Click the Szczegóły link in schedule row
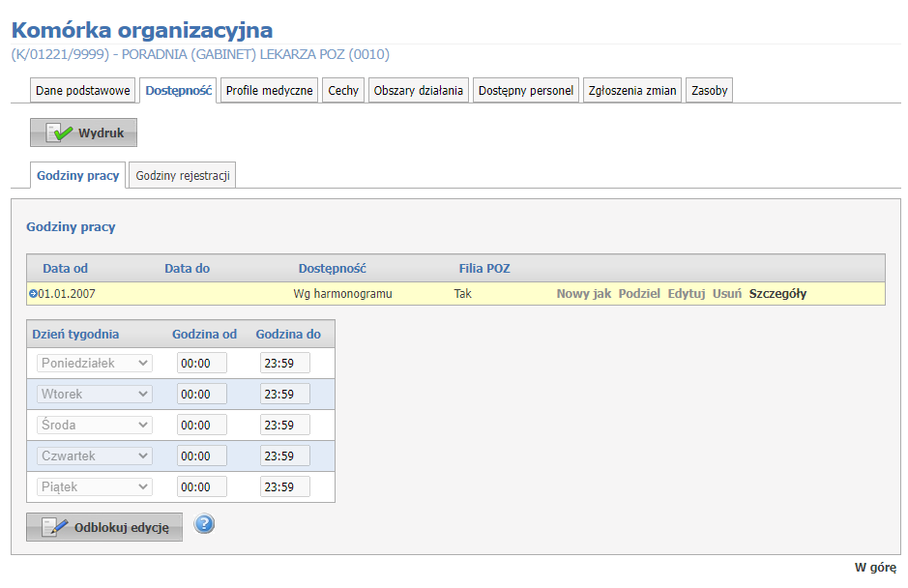The height and width of the screenshot is (588, 908). click(777, 294)
